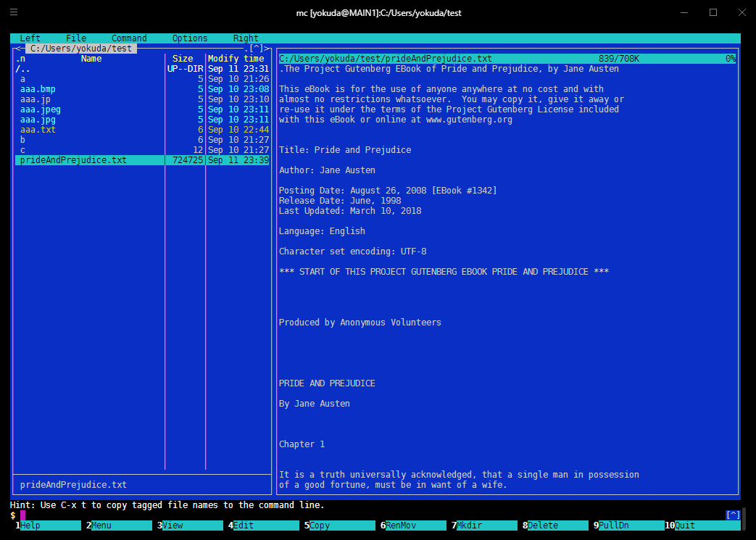The width and height of the screenshot is (756, 540).
Task: Open the hamburger menu icon at top left
Action: click(x=12, y=12)
